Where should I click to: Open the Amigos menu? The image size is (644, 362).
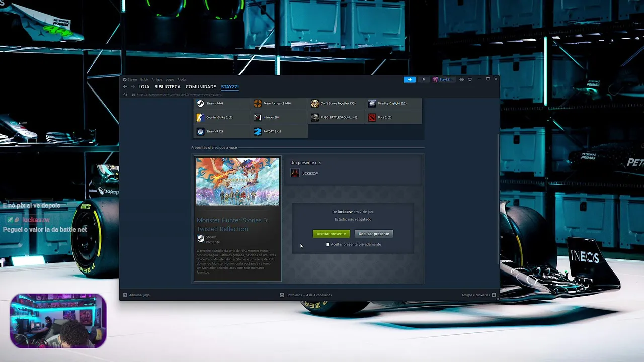point(157,79)
